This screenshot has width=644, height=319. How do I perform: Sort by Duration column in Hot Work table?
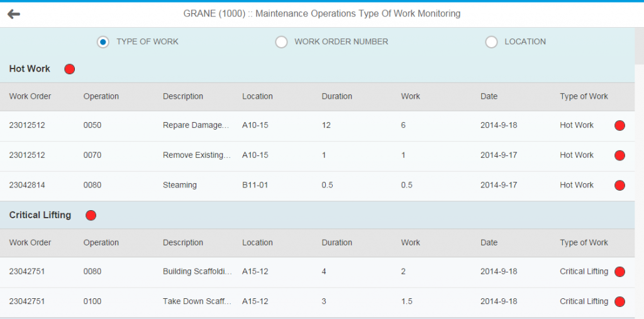pos(337,96)
